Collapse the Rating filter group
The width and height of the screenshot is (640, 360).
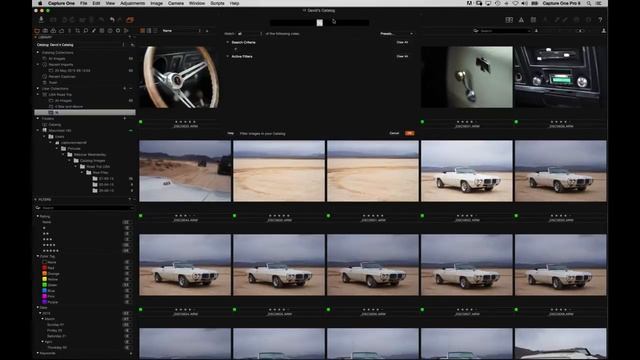[x=38, y=216]
